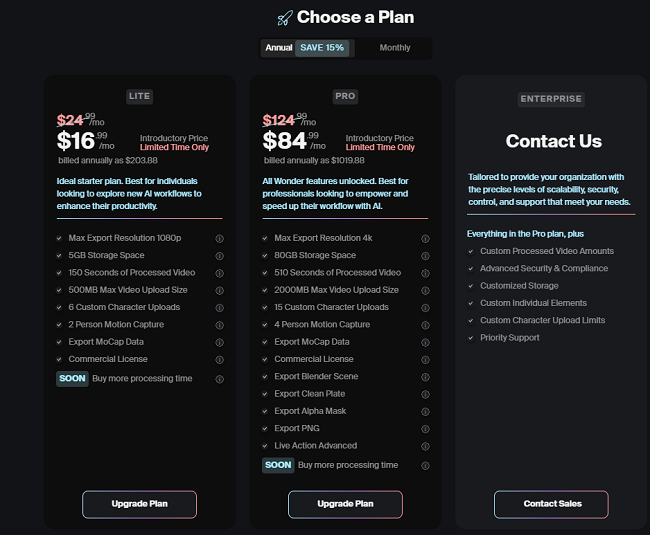
Task: Show info for Export Alpha Mask
Action: coord(425,412)
